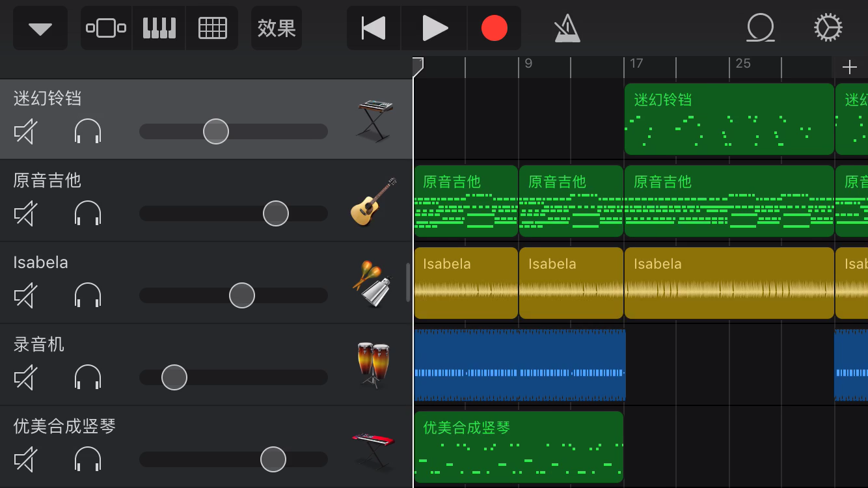The image size is (868, 488).
Task: Open the My Songs dropdown arrow
Action: point(40,28)
